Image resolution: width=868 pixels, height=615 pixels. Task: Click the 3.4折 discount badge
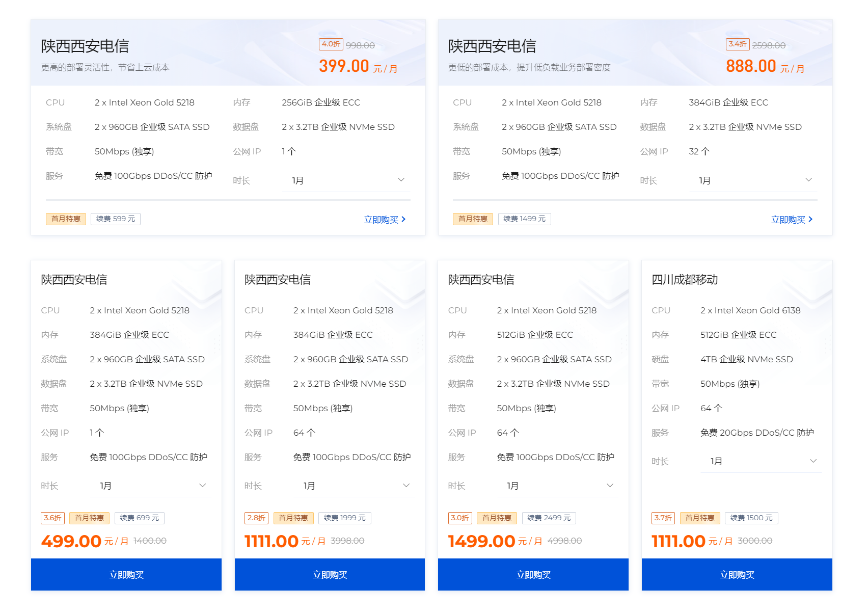click(737, 44)
